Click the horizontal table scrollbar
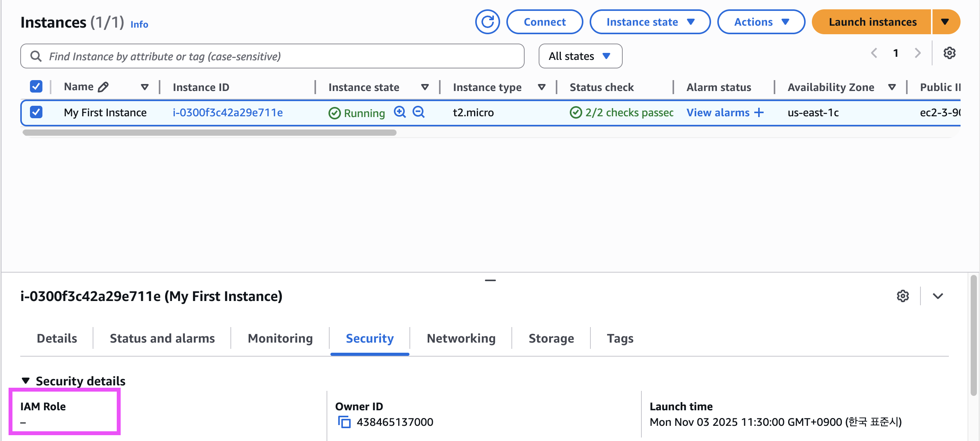The image size is (980, 441). 209,133
